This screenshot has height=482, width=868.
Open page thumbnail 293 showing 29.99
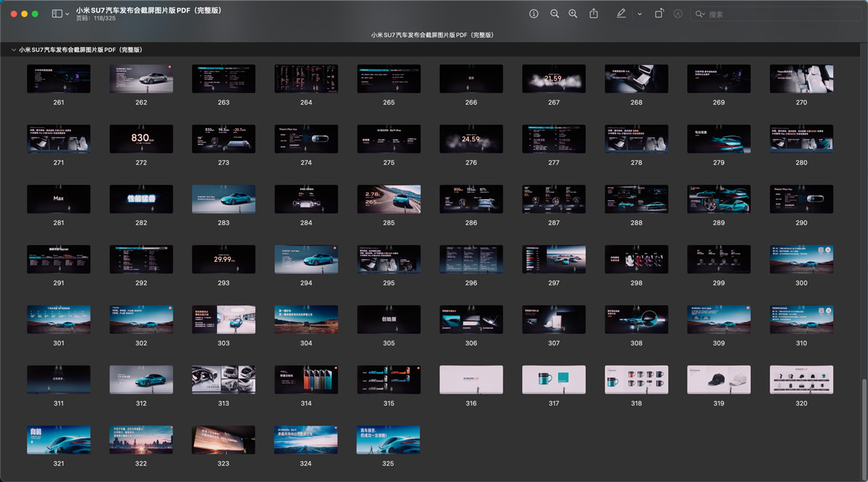coord(224,259)
